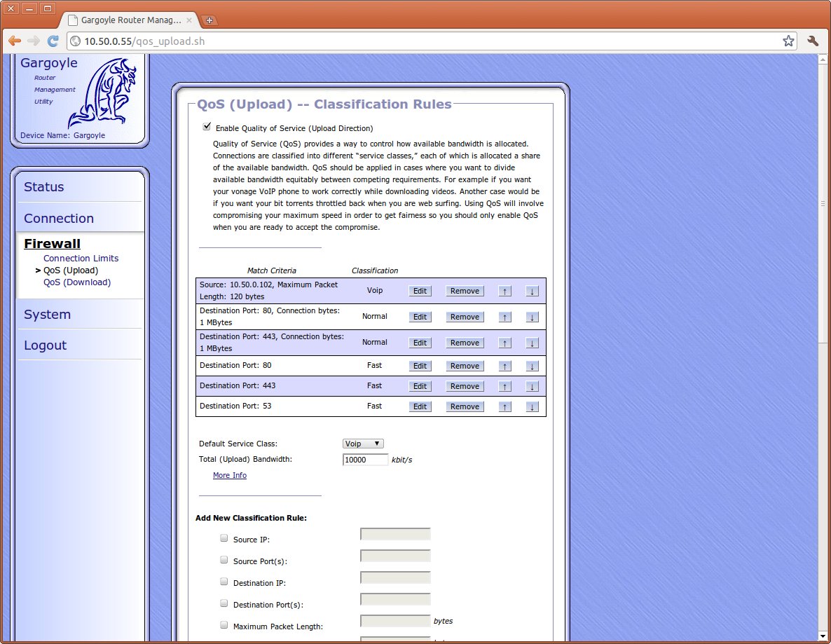
Task: Select QoS (Upload) sidebar item
Action: 71,270
